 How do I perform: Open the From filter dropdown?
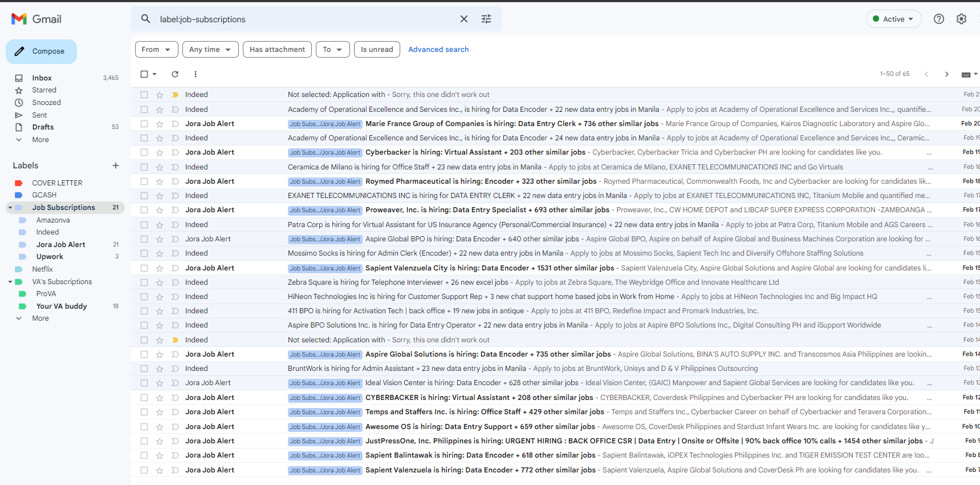coord(156,50)
